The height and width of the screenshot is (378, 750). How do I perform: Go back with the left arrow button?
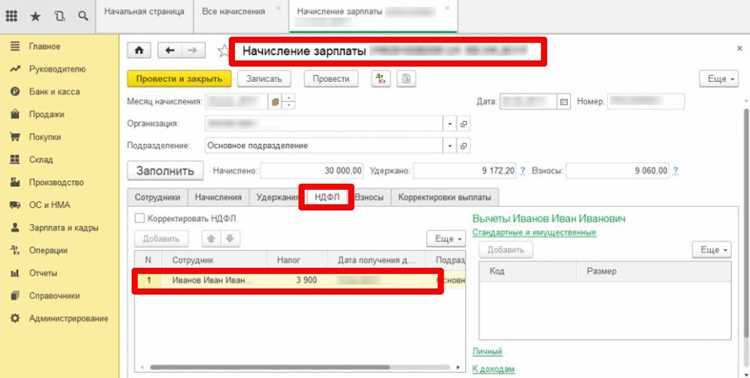(x=170, y=50)
